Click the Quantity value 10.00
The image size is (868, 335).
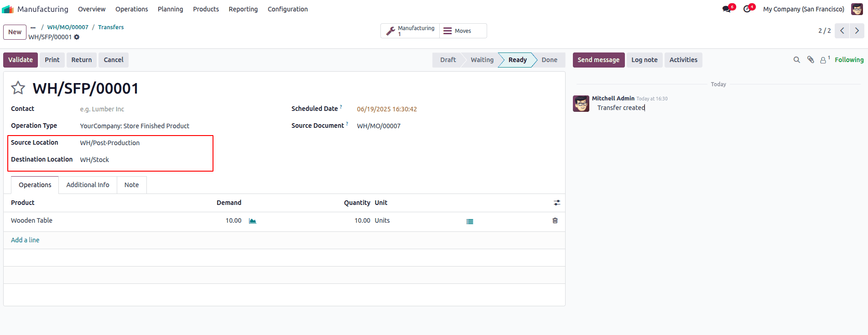(362, 220)
